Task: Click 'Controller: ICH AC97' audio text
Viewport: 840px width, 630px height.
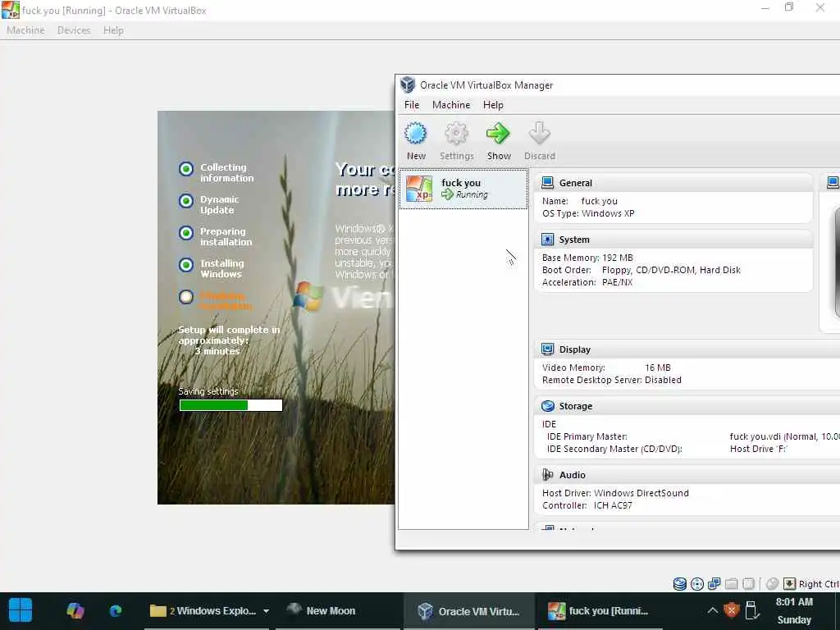Action: click(x=587, y=505)
